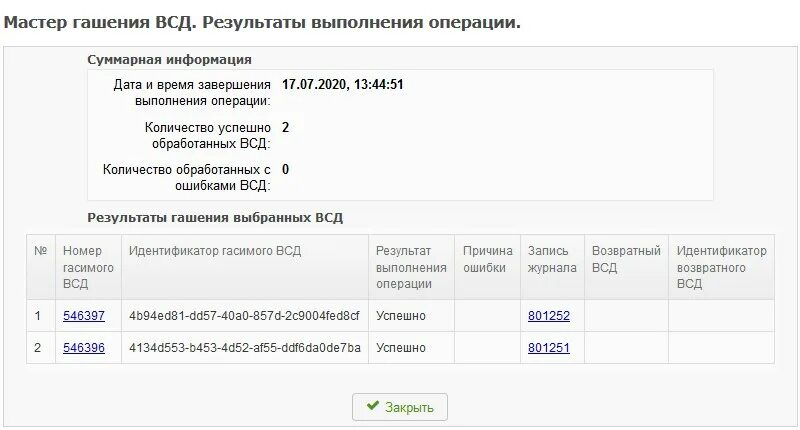800x430 pixels.
Task: Click the Запись журнала column header
Action: pos(552,259)
